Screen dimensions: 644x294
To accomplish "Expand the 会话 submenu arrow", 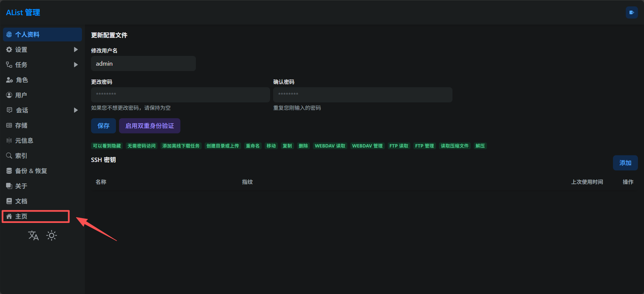I will click(x=76, y=110).
